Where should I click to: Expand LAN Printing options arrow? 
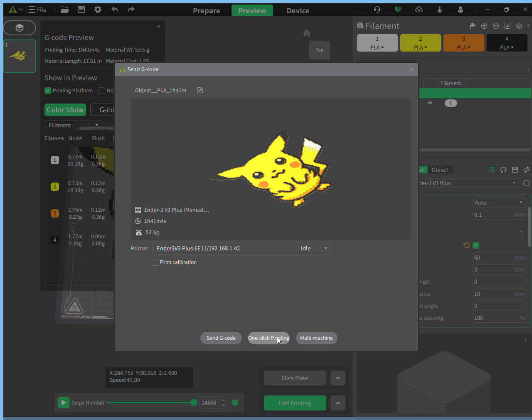(338, 403)
